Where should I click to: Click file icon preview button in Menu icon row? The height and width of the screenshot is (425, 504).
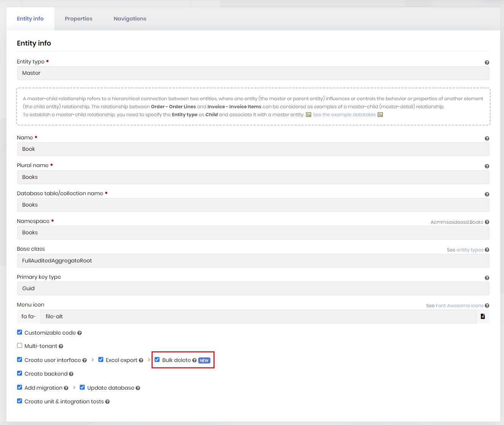pyautogui.click(x=483, y=316)
